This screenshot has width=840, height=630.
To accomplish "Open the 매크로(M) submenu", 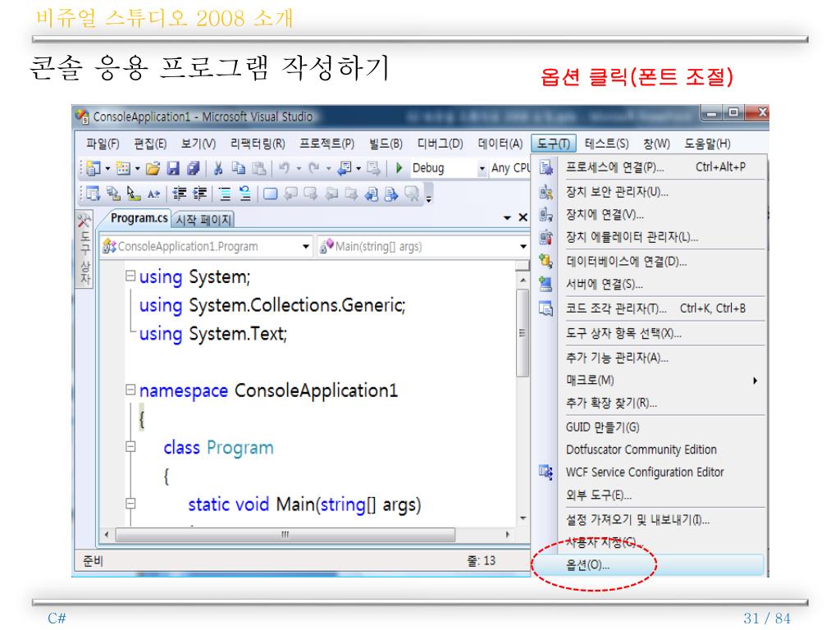I will pos(650,381).
